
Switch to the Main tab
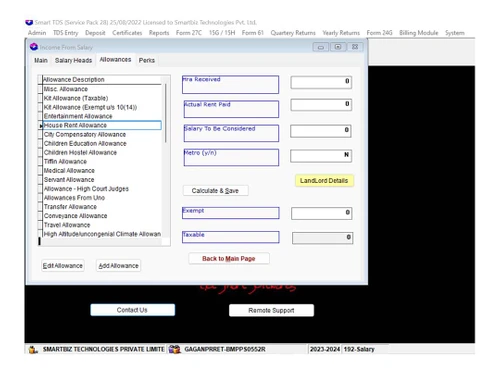pos(41,60)
